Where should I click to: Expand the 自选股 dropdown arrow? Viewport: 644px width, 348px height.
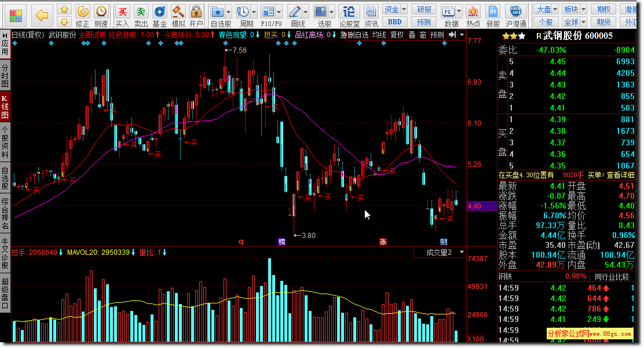(228, 12)
